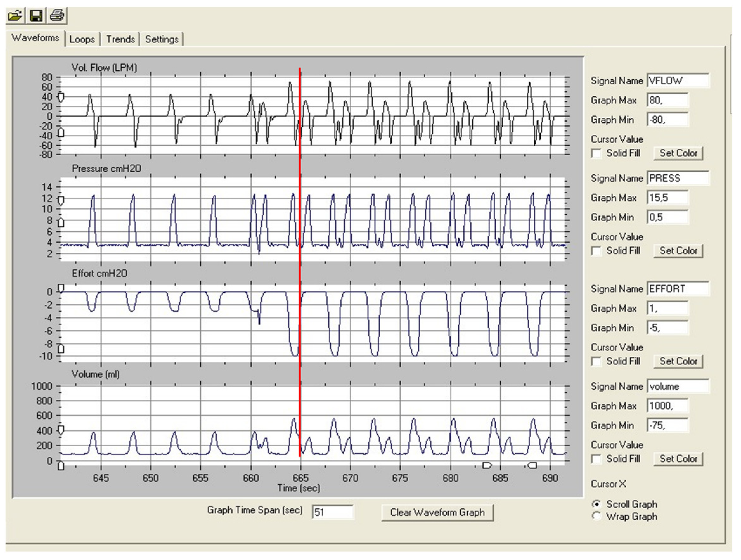The width and height of the screenshot is (741, 560).
Task: Click the Open file folder icon
Action: [15, 16]
